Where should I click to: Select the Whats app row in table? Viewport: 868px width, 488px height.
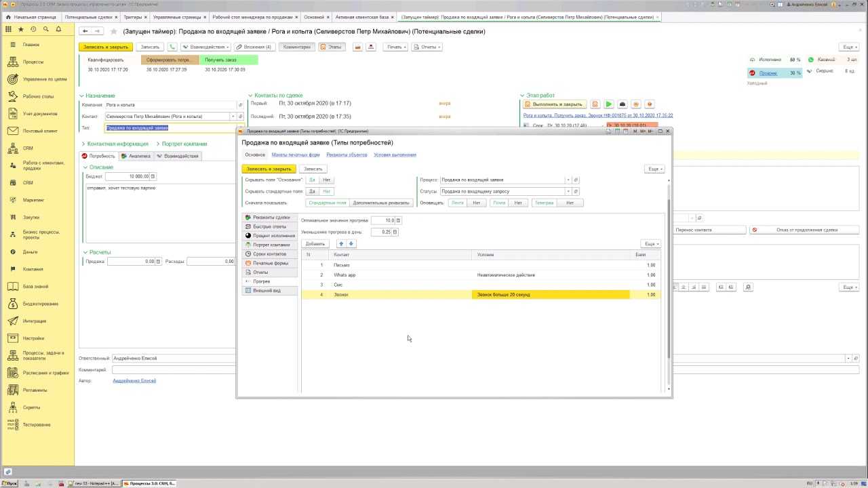click(479, 274)
